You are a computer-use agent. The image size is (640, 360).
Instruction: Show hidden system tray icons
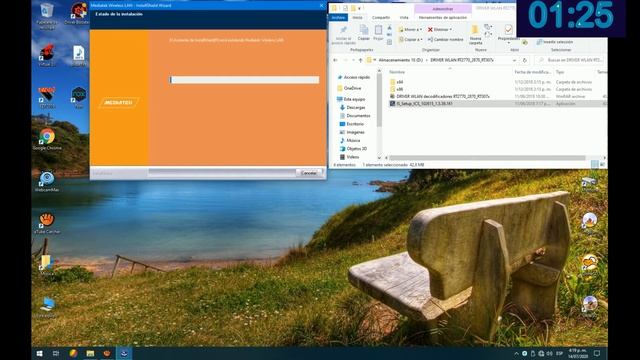click(516, 353)
